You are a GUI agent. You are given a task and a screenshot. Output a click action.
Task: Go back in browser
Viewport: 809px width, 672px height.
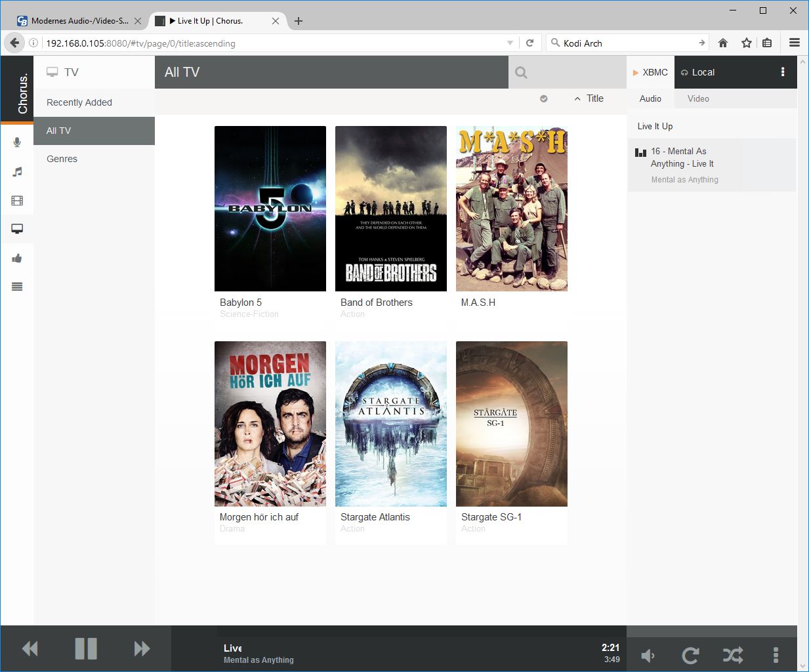pyautogui.click(x=14, y=43)
